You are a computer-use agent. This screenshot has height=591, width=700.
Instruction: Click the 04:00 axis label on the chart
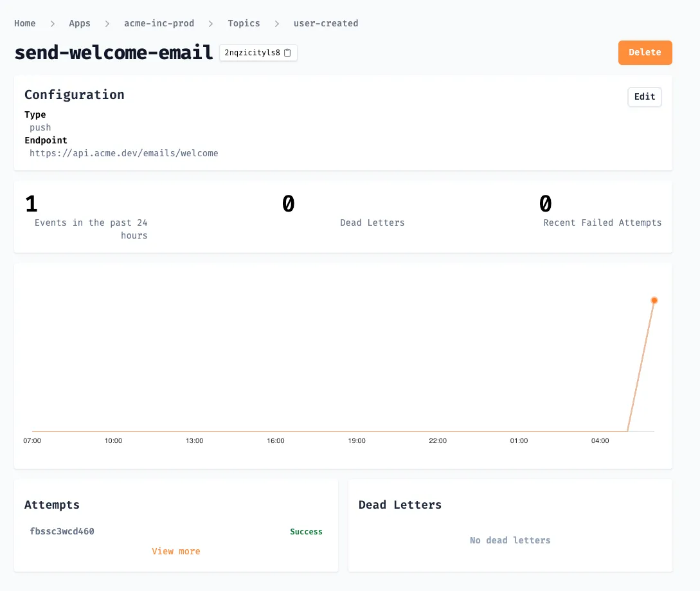[600, 441]
